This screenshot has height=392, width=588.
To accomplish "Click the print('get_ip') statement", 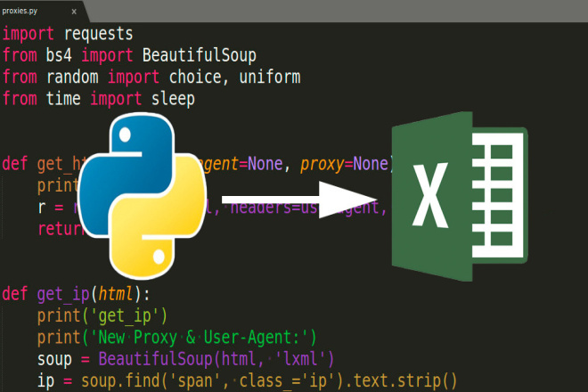I will pyautogui.click(x=102, y=316).
